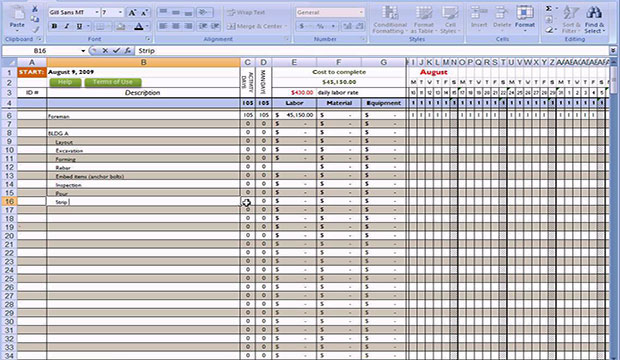Click the $430.00 daily labor rate cell
620x360 pixels.
click(x=294, y=93)
